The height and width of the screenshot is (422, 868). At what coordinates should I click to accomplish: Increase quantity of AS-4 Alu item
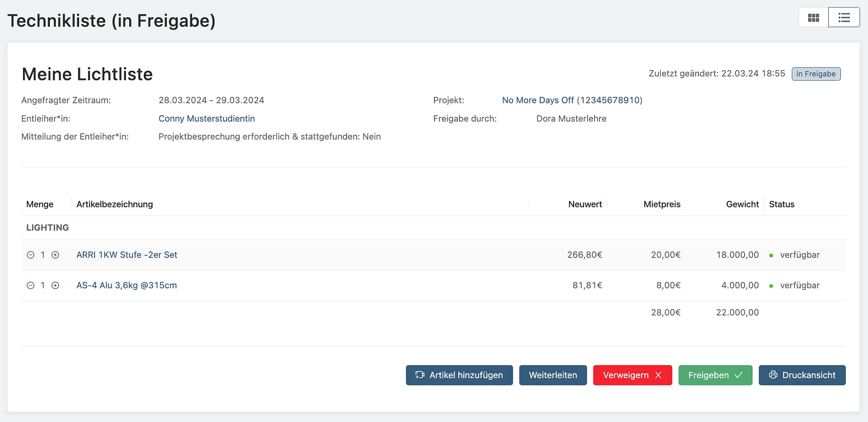55,286
